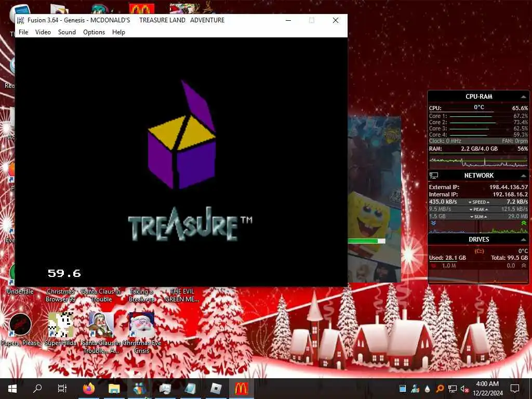Open File Explorer from the taskbar
532x399 pixels.
(x=114, y=389)
